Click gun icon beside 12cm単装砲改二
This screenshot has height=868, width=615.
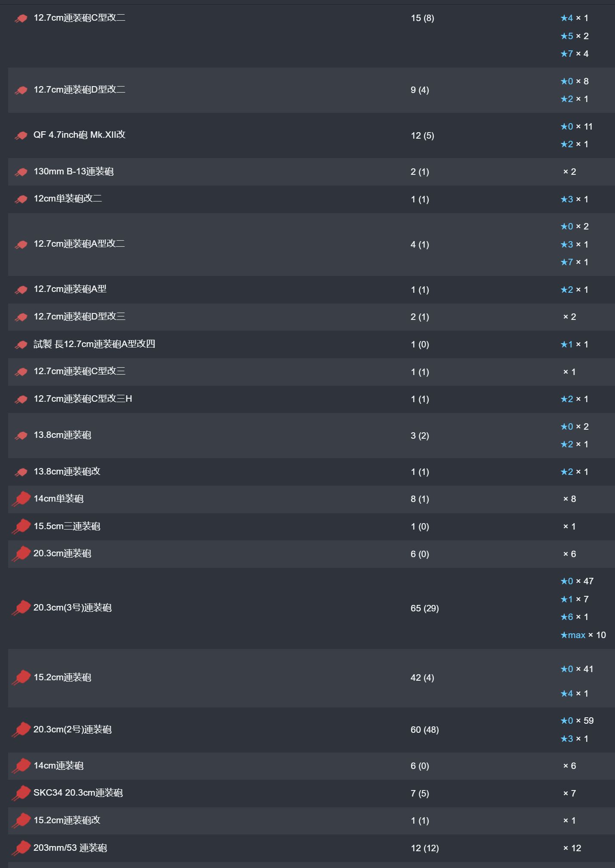(21, 199)
